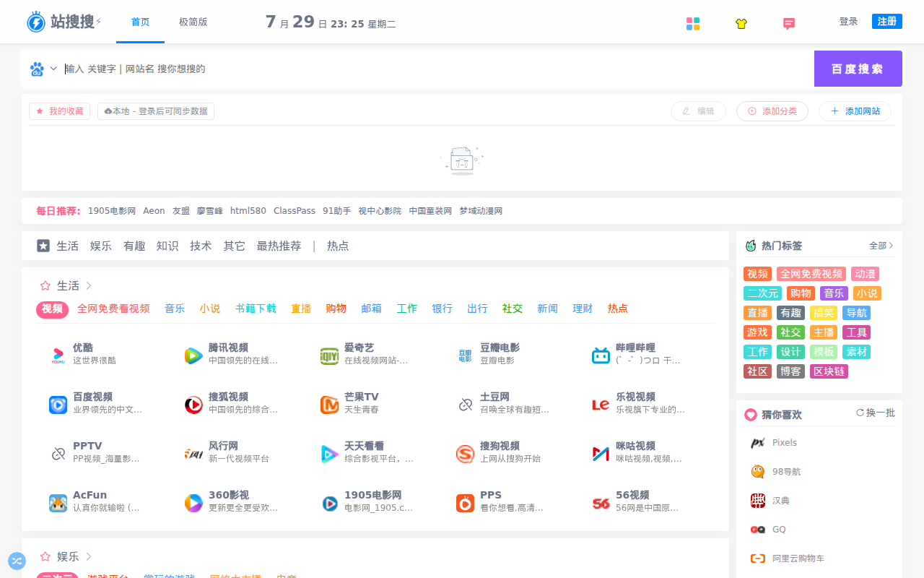Open the colorful apps grid icon
The image size is (924, 578).
pos(693,24)
